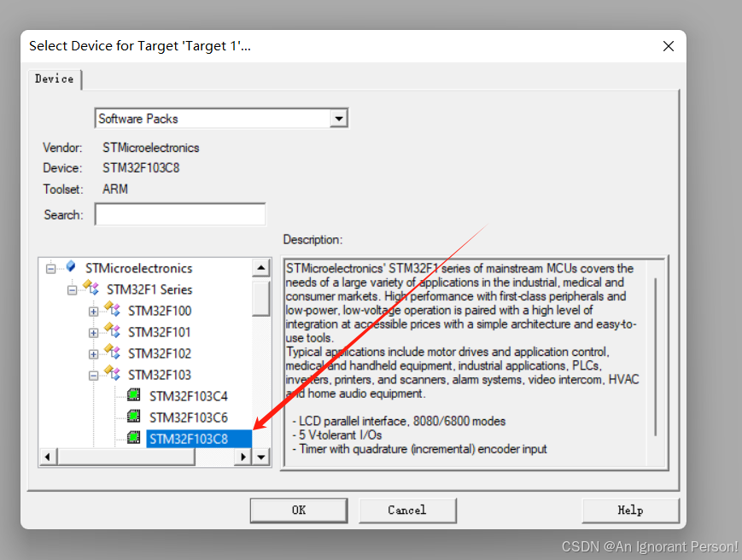Select the STM32F102 tree label

click(x=160, y=353)
